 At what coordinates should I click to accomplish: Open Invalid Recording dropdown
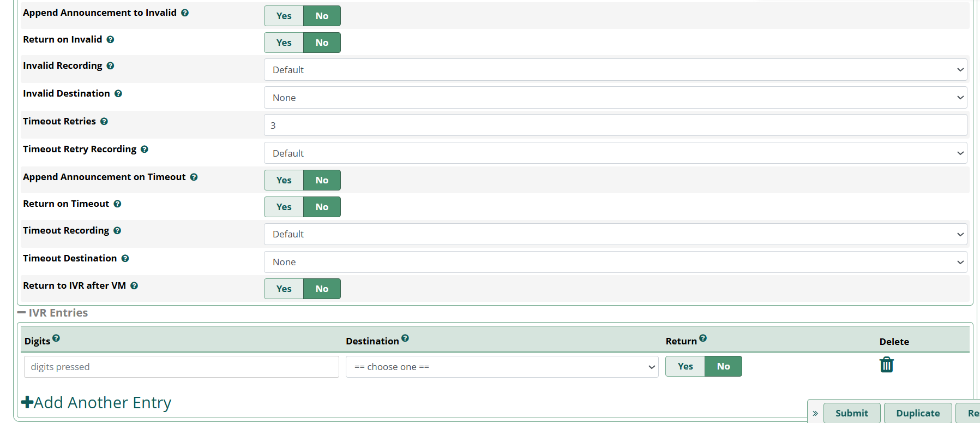615,70
